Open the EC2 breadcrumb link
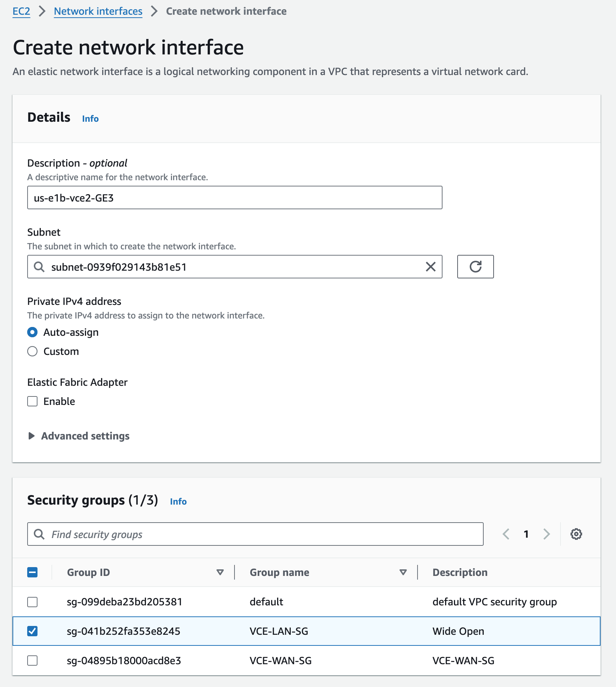 (21, 11)
